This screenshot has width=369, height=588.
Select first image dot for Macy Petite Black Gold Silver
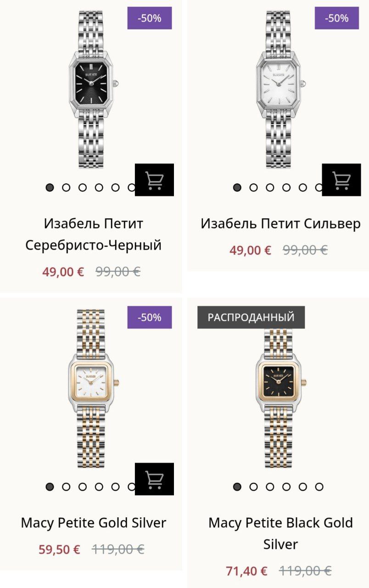[x=237, y=487]
